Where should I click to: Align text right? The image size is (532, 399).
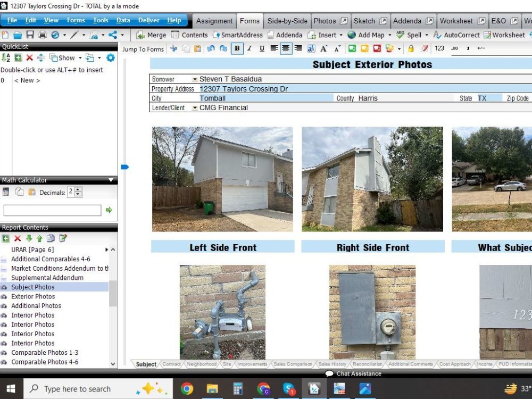298,48
